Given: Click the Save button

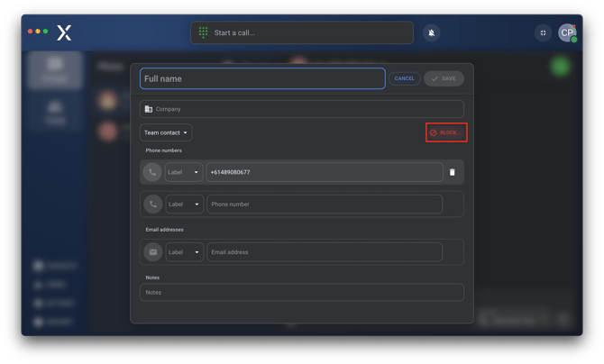Looking at the screenshot, I should (x=444, y=78).
